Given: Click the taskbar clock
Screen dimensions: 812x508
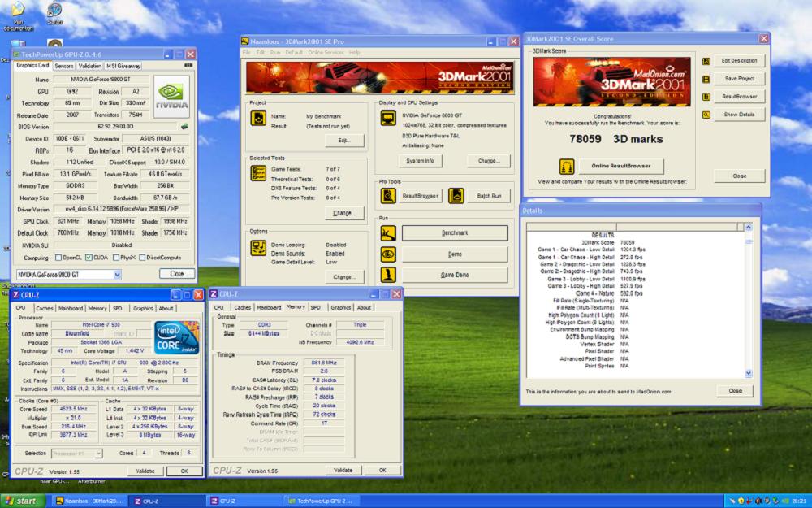Looking at the screenshot, I should (798, 501).
